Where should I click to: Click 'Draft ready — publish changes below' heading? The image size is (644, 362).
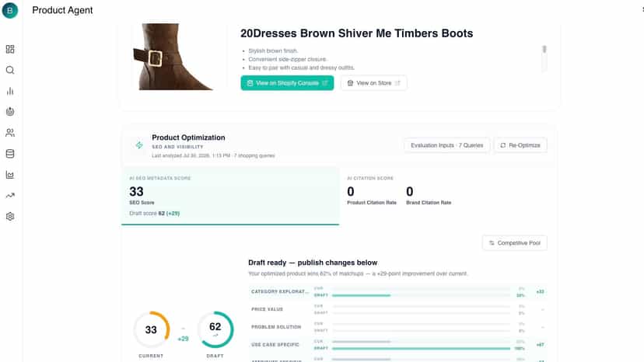pyautogui.click(x=313, y=263)
